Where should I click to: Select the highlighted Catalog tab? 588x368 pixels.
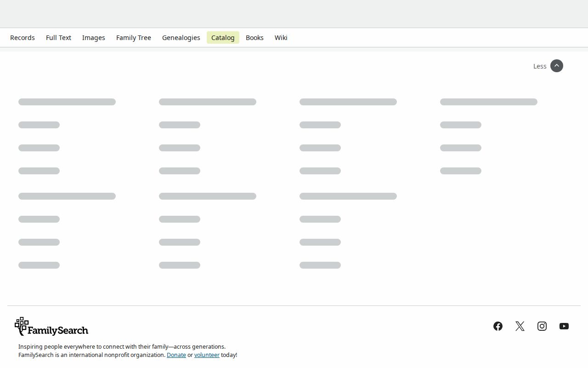[x=223, y=38]
